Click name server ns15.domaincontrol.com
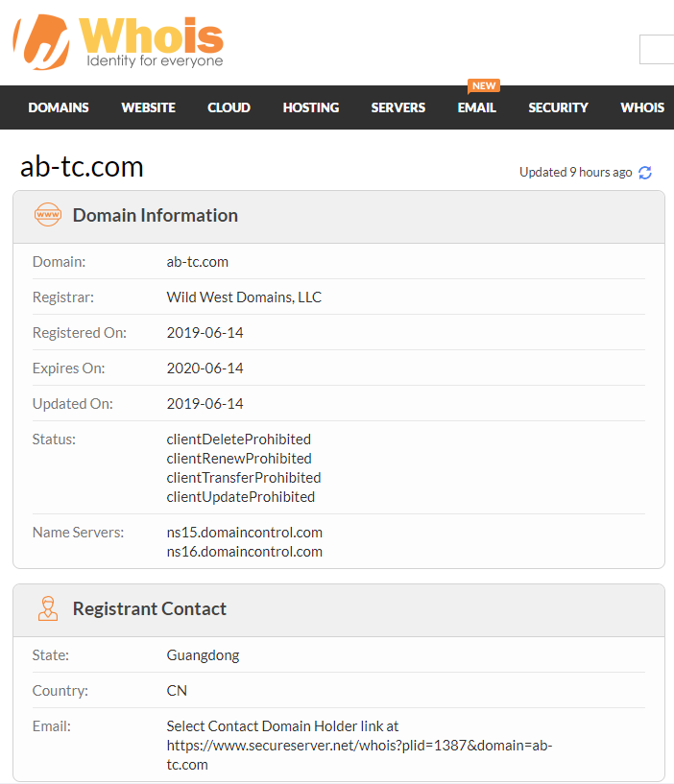The height and width of the screenshot is (784, 674). pos(244,533)
